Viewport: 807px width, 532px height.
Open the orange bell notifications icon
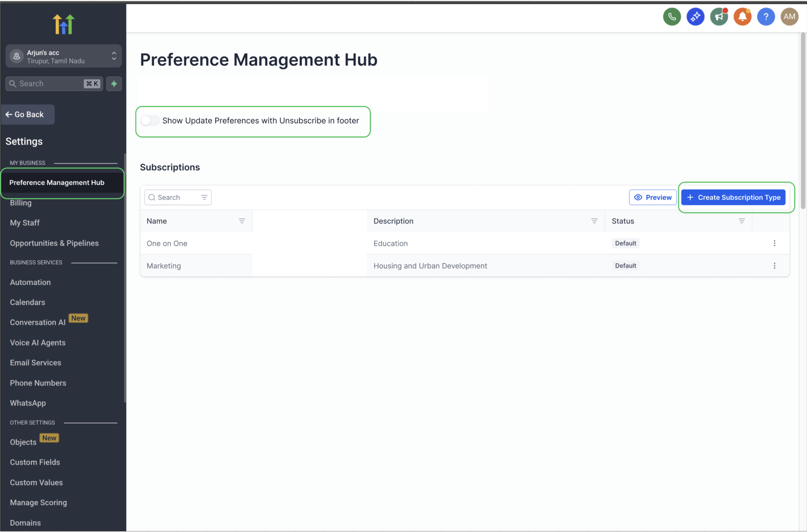click(x=742, y=17)
